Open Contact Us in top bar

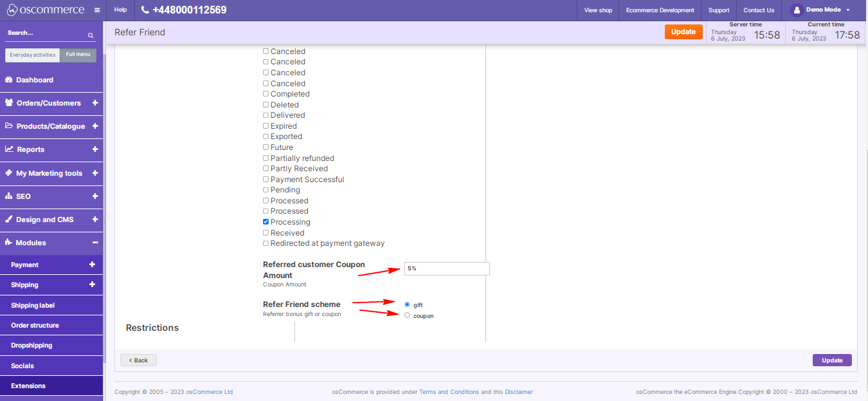759,10
